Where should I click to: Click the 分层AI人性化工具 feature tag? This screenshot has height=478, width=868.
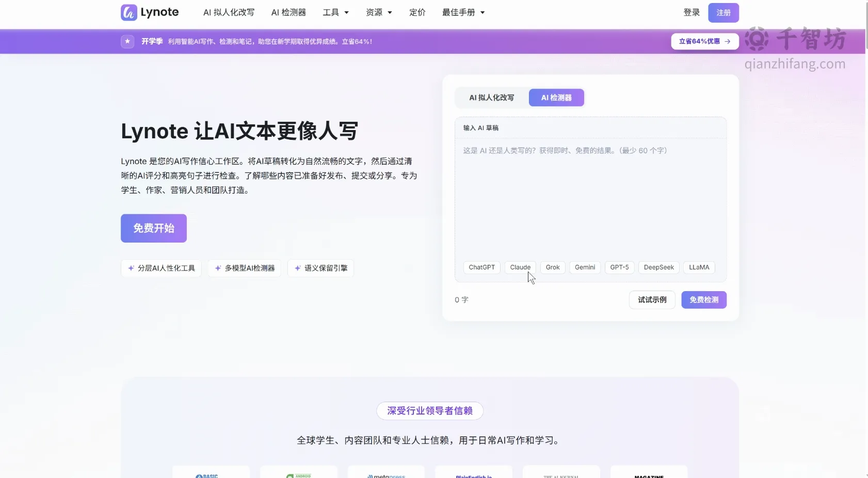click(162, 268)
